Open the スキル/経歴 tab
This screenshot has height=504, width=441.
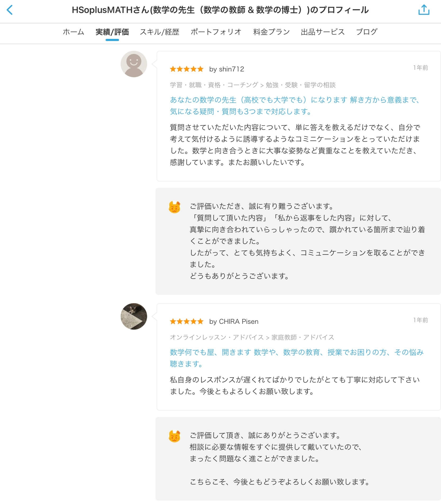[160, 32]
